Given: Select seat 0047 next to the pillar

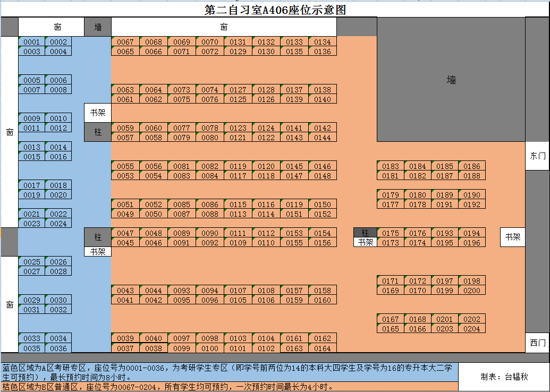Looking at the screenshot, I should (125, 233).
